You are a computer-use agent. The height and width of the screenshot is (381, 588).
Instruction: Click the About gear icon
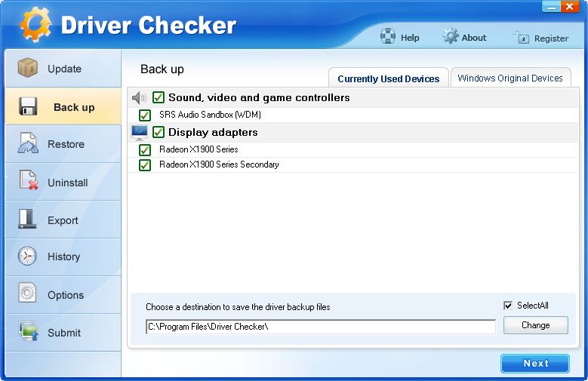click(x=450, y=36)
